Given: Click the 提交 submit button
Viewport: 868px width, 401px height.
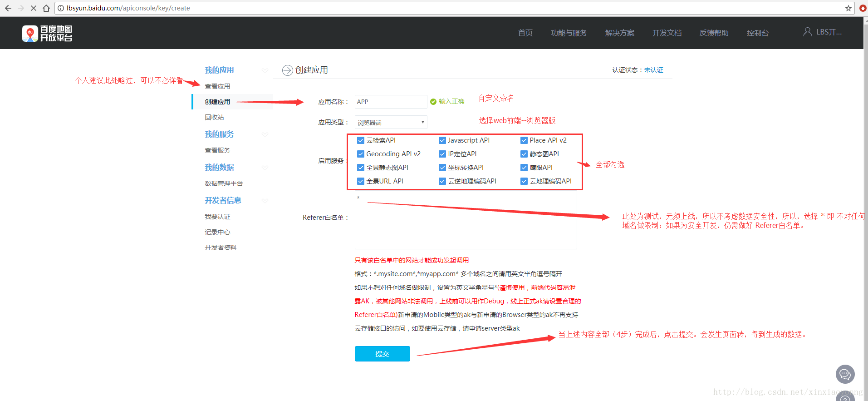Looking at the screenshot, I should tap(382, 354).
